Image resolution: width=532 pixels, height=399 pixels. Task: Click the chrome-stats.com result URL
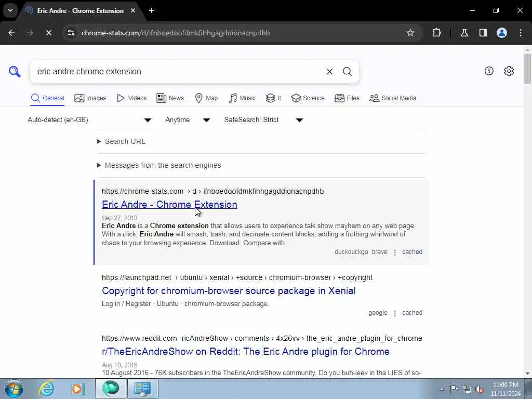click(212, 191)
